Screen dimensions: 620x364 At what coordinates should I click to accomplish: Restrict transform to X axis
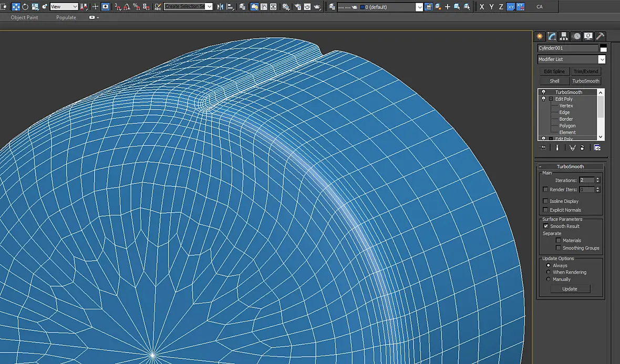click(x=482, y=7)
